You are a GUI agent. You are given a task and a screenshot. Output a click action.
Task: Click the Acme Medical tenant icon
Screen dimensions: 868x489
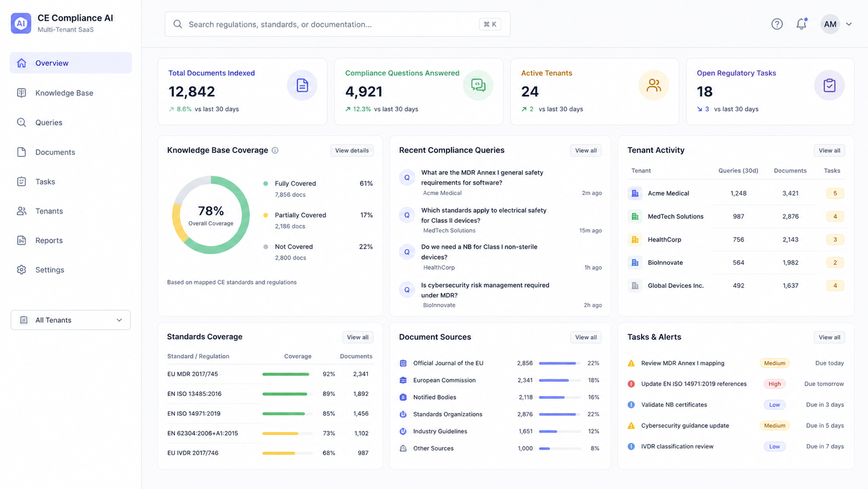635,193
